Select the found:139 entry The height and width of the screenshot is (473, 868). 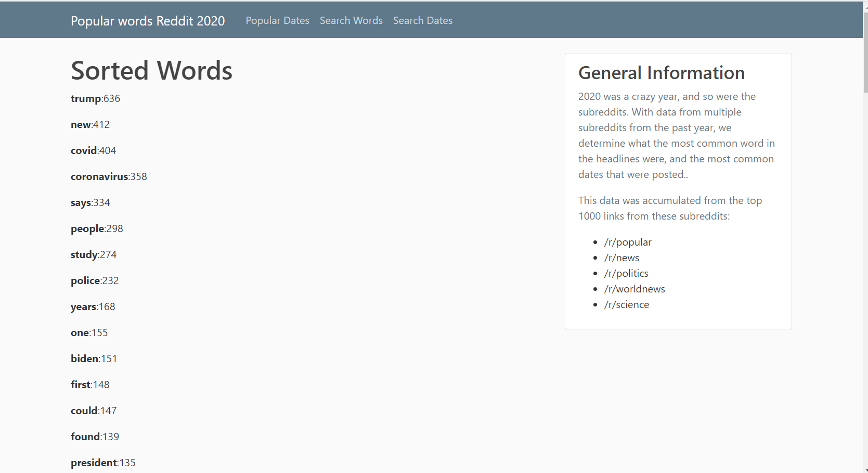click(x=95, y=437)
